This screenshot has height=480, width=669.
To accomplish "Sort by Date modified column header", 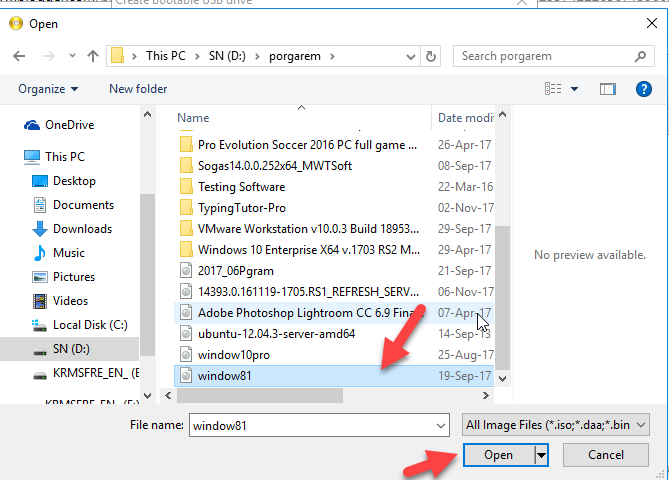I will pos(465,118).
